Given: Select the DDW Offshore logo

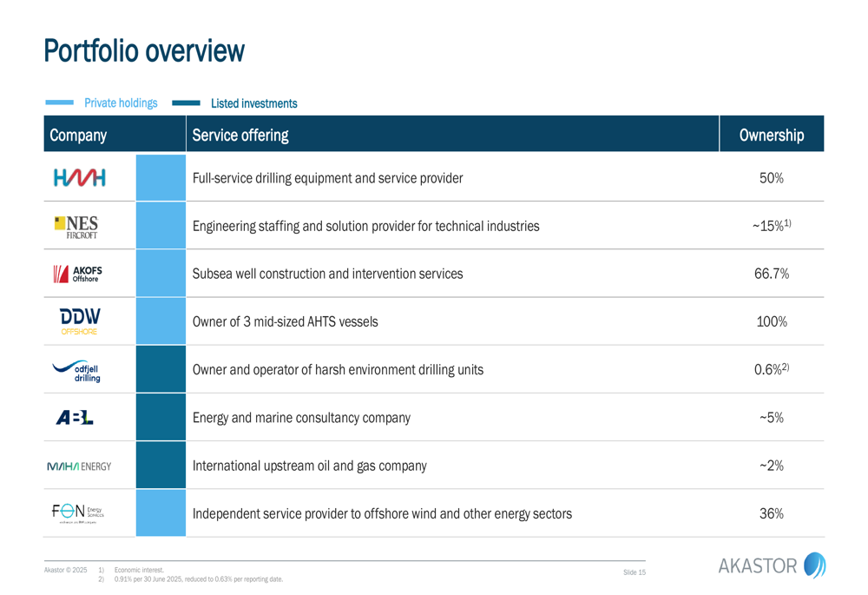Looking at the screenshot, I should 79,321.
